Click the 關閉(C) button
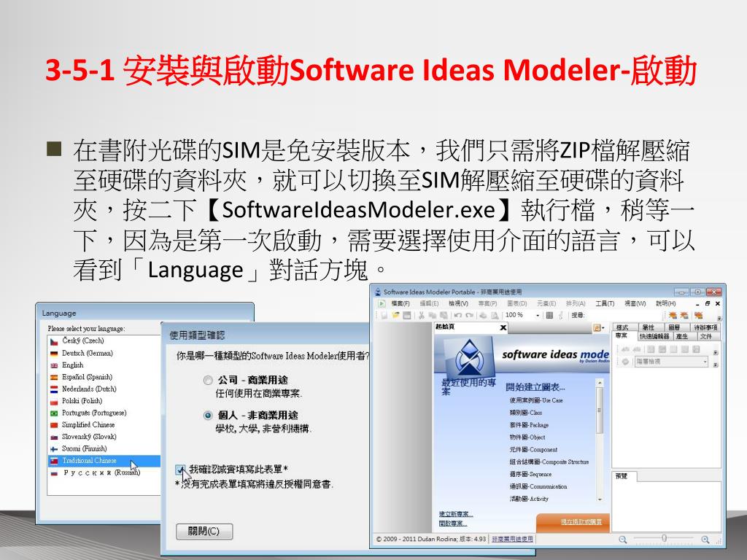This screenshot has height=560, width=747. (x=204, y=532)
